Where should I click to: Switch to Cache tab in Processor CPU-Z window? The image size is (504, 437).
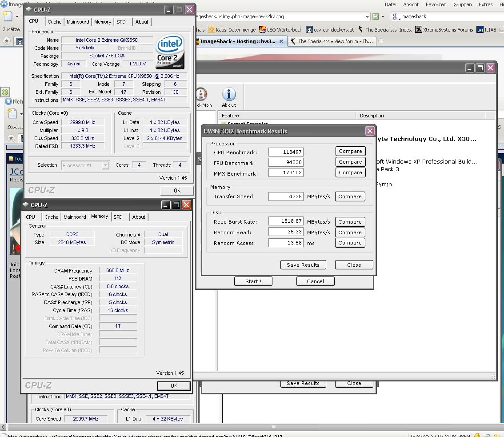coord(54,22)
